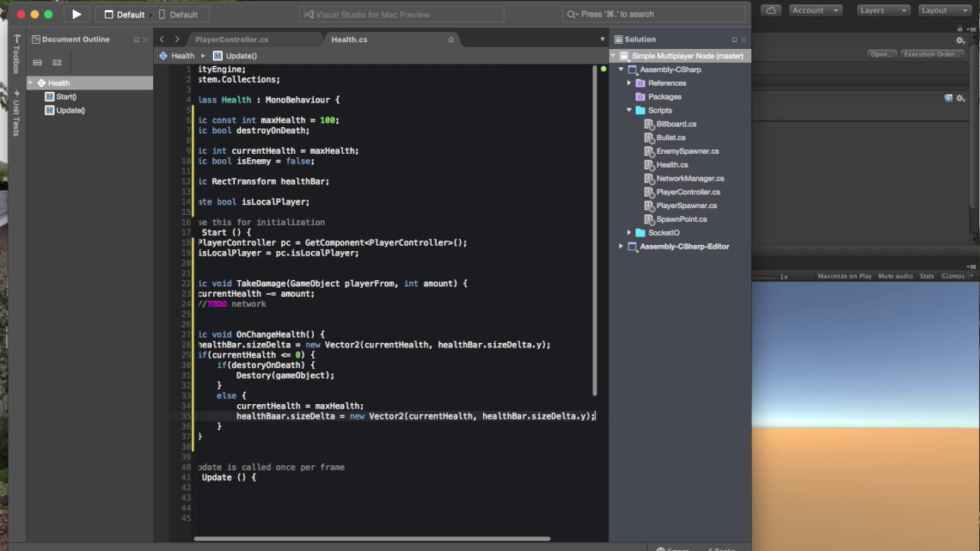Expand the SocketIO folder
Screen dimensions: 980x551
[x=629, y=233]
